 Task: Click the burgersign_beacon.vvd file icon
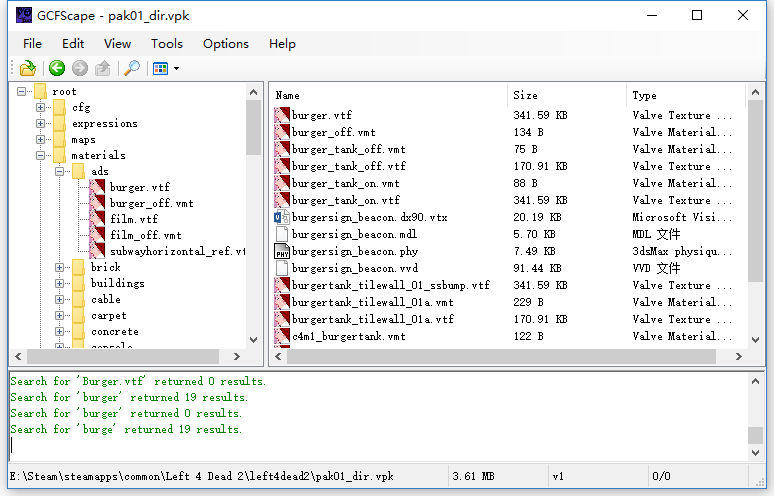[282, 268]
